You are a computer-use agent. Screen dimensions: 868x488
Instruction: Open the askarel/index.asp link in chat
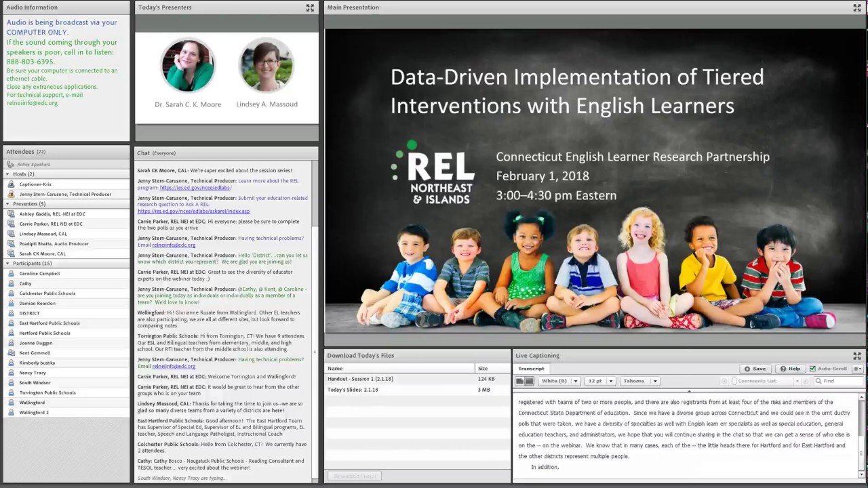193,211
